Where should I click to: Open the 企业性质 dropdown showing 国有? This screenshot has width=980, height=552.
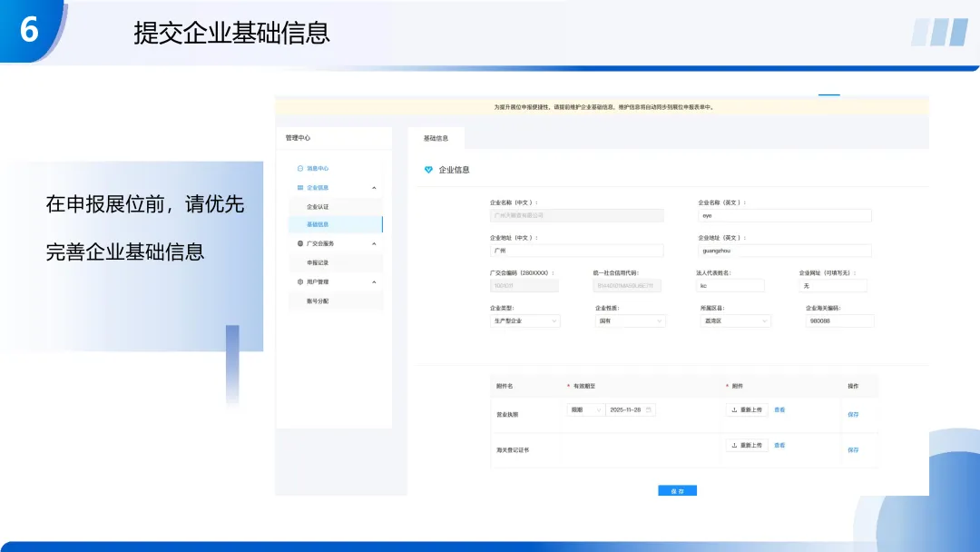click(x=630, y=320)
